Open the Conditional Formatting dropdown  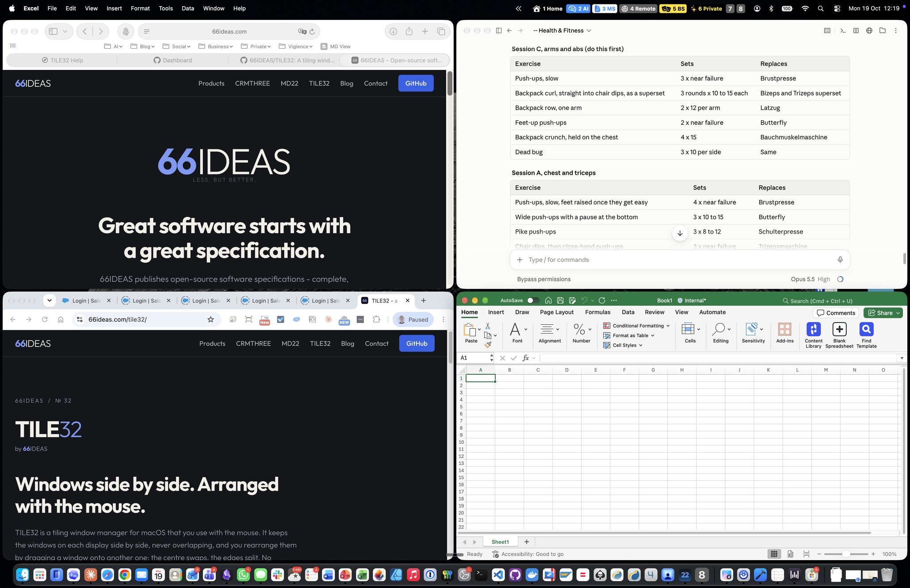click(636, 326)
